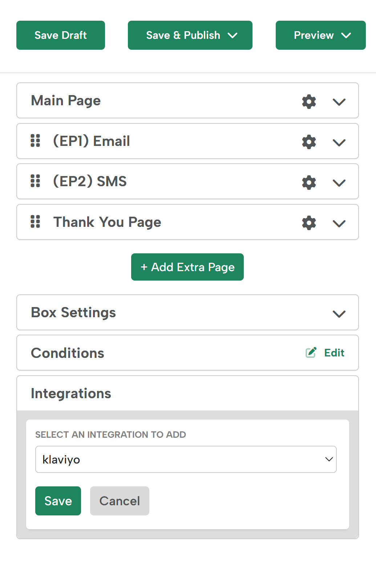
Task: Open the (EP1) Email gear settings
Action: point(309,142)
